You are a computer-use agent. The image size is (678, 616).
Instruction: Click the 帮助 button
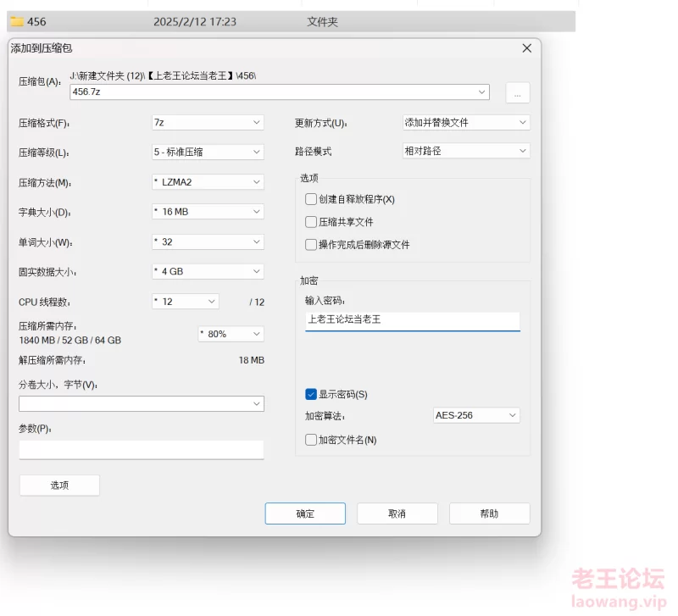click(x=490, y=513)
